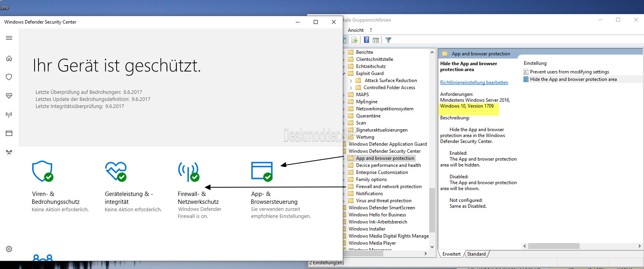Click the help question mark toolbar icon
This screenshot has height=269, width=644.
[366, 40]
